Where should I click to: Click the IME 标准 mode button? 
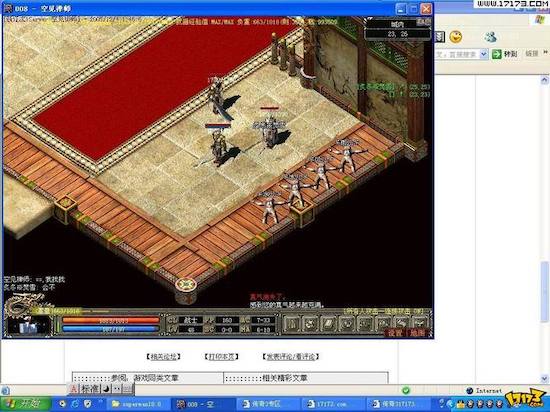point(90,389)
